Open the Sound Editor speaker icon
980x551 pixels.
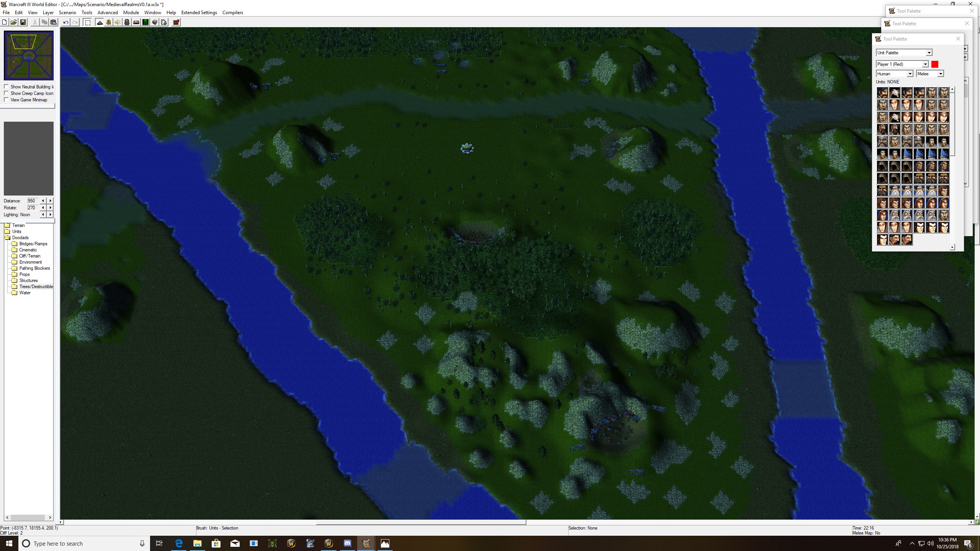pyautogui.click(x=118, y=22)
